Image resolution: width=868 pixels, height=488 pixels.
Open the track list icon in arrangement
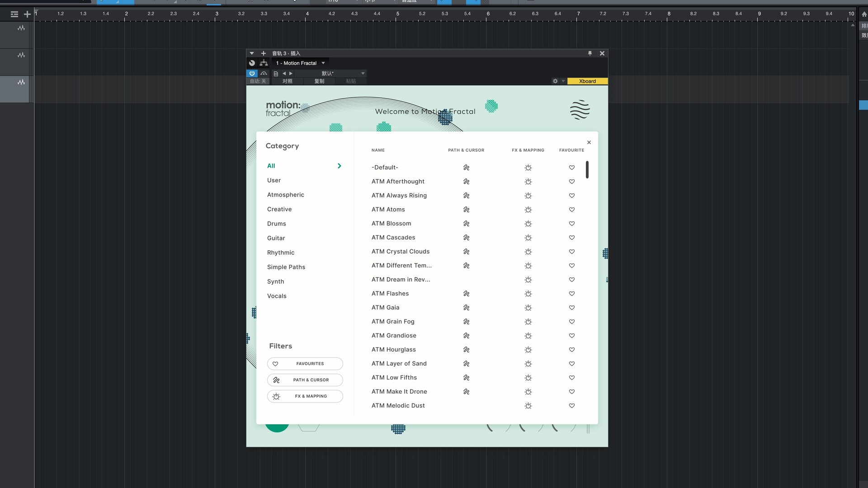[14, 14]
